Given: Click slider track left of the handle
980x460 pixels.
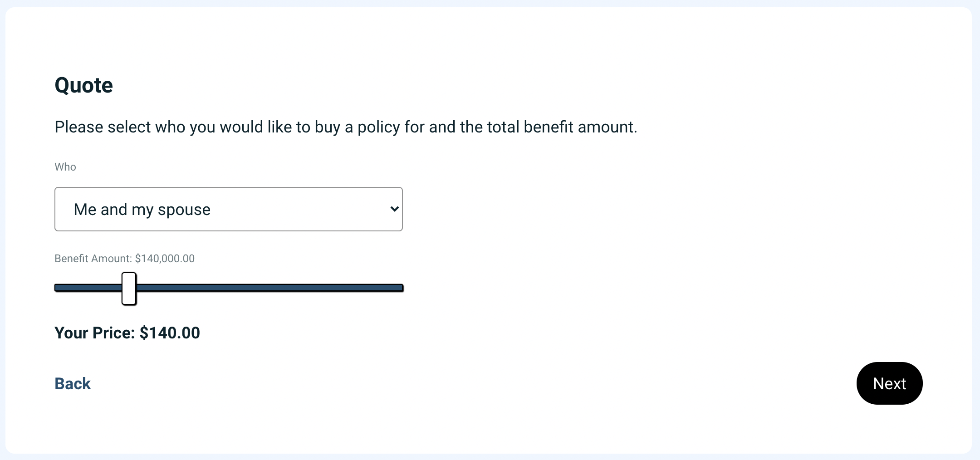Looking at the screenshot, I should point(86,288).
